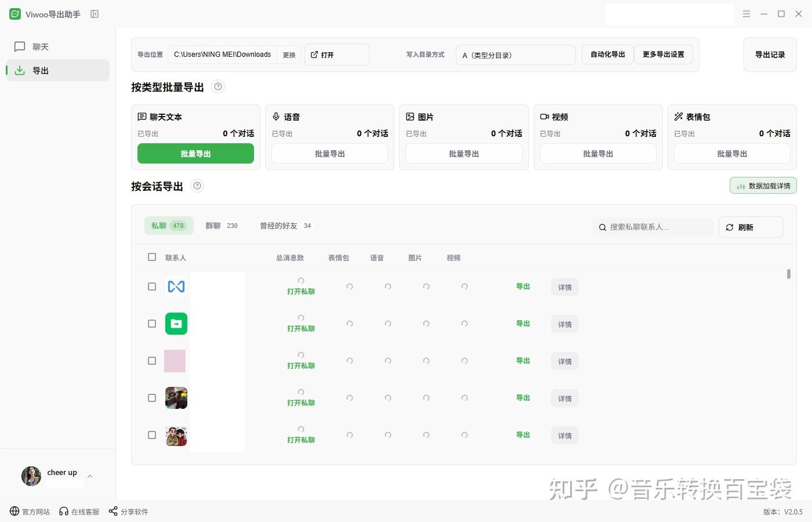Click help icon next to 按会话导出
The width and height of the screenshot is (812, 522).
197,186
